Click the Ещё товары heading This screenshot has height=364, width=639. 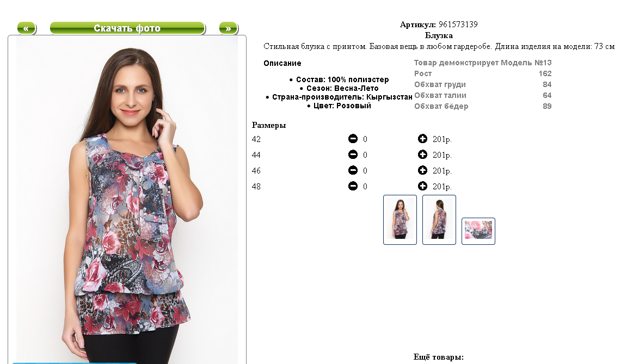point(439,357)
